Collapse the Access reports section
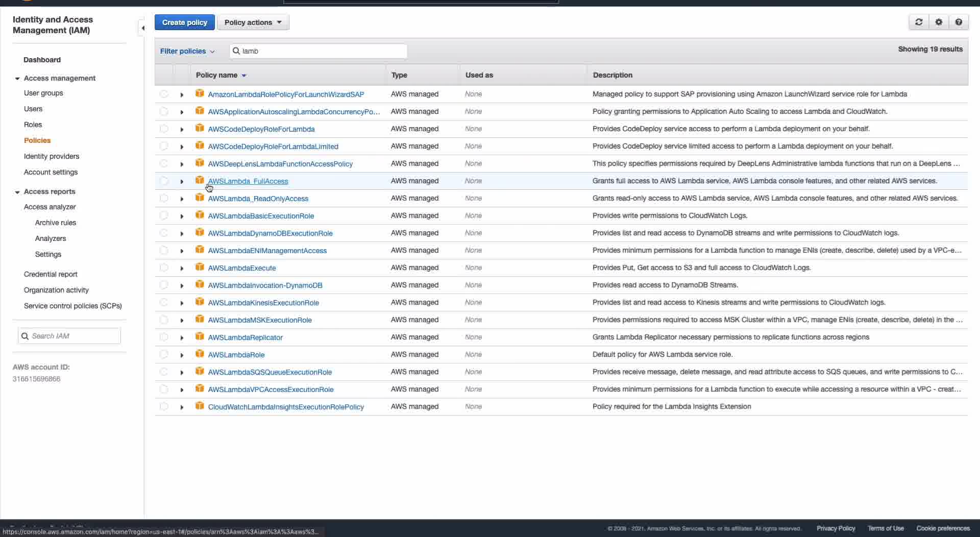 point(17,192)
